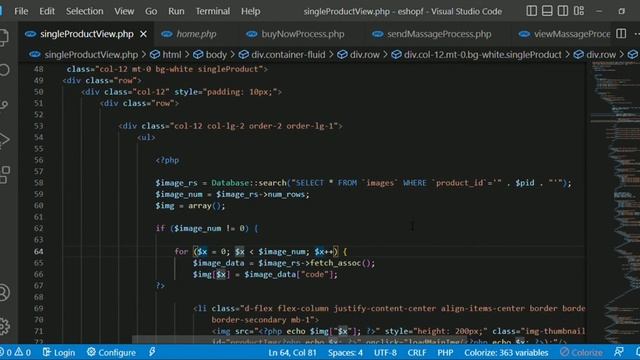Image resolution: width=640 pixels, height=360 pixels.
Task: Click Ln 64, Col 81 cursor position
Action: pyautogui.click(x=292, y=352)
